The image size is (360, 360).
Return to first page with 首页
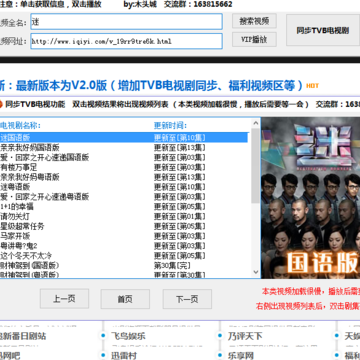[x=125, y=299]
